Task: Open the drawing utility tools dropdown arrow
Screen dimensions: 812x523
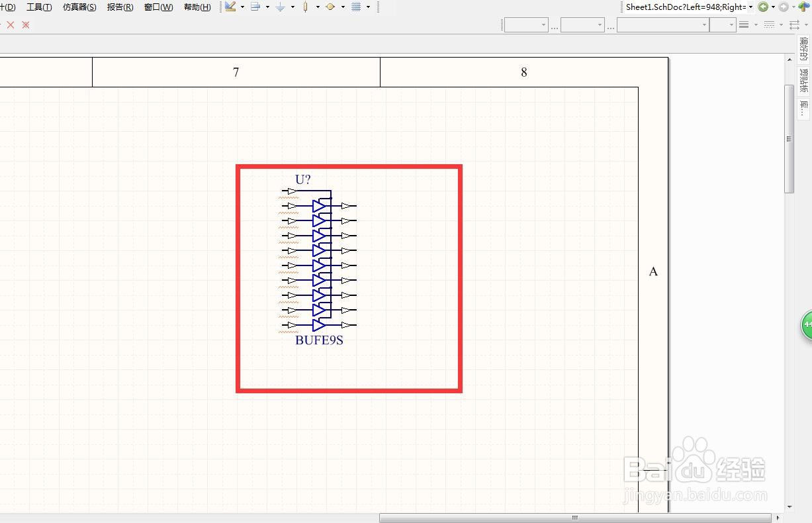Action: point(243,7)
